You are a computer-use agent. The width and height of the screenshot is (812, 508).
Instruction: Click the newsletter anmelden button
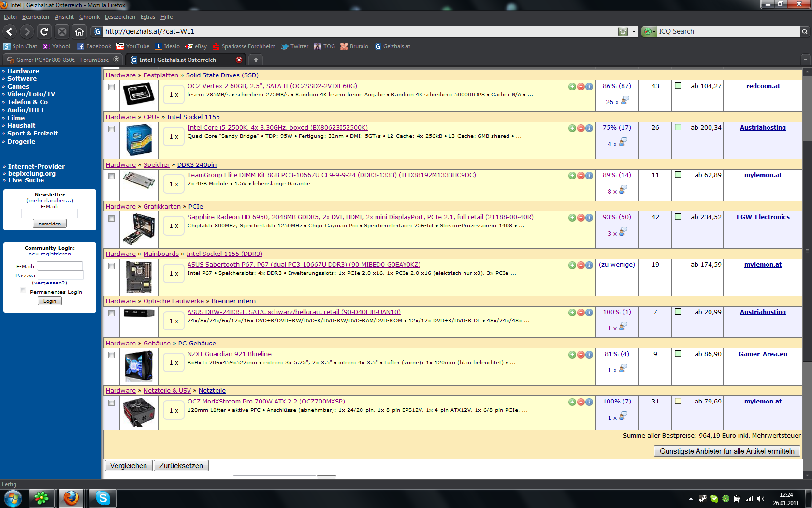[50, 224]
